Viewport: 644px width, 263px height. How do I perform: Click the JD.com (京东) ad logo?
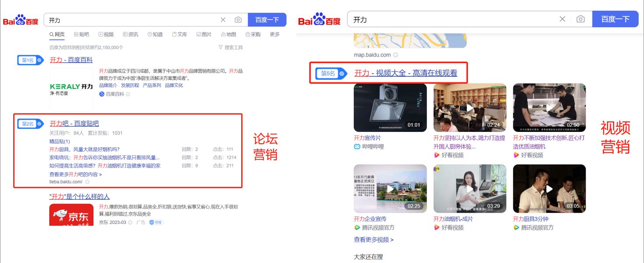pyautogui.click(x=71, y=215)
